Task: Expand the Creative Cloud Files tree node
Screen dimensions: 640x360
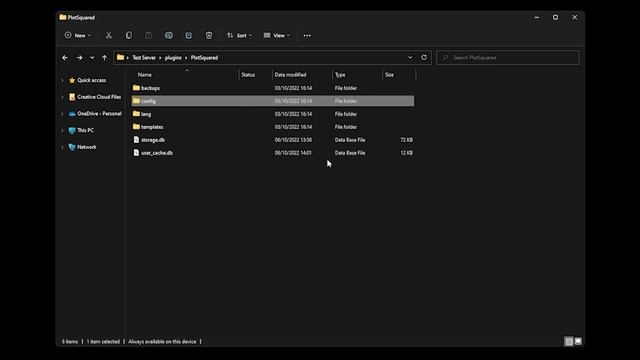Action: coord(62,97)
